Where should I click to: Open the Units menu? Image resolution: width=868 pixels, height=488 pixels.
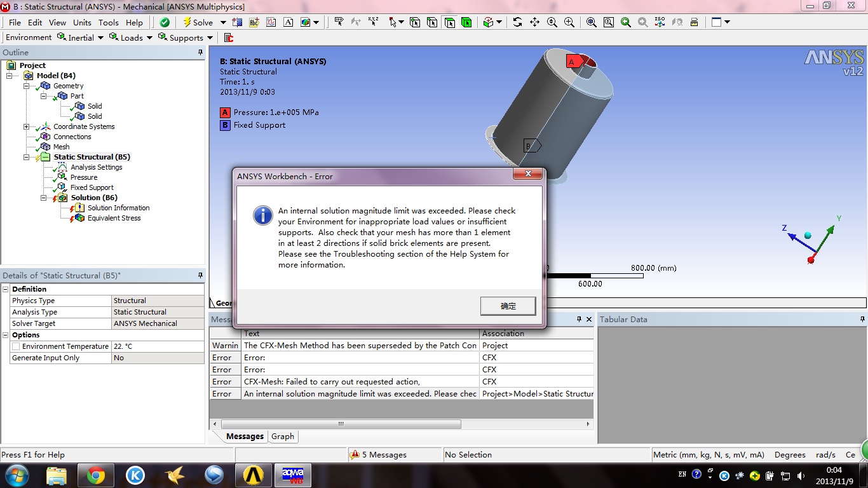[82, 22]
